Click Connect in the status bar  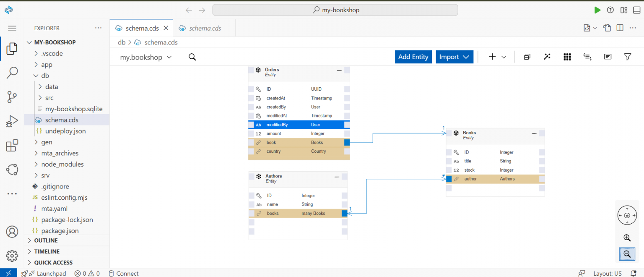(x=123, y=273)
